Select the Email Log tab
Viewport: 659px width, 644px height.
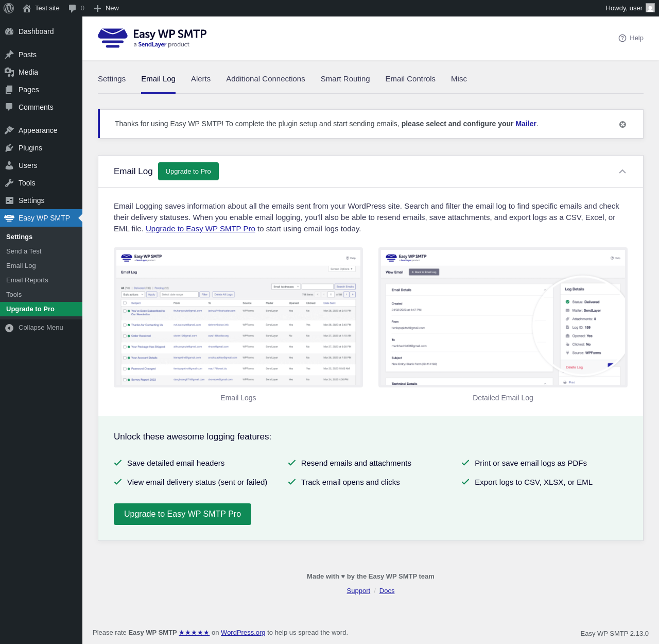click(158, 79)
